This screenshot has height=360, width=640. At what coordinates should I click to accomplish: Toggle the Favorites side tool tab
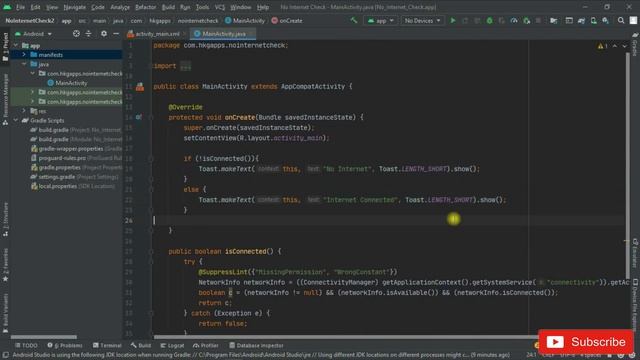point(5,265)
